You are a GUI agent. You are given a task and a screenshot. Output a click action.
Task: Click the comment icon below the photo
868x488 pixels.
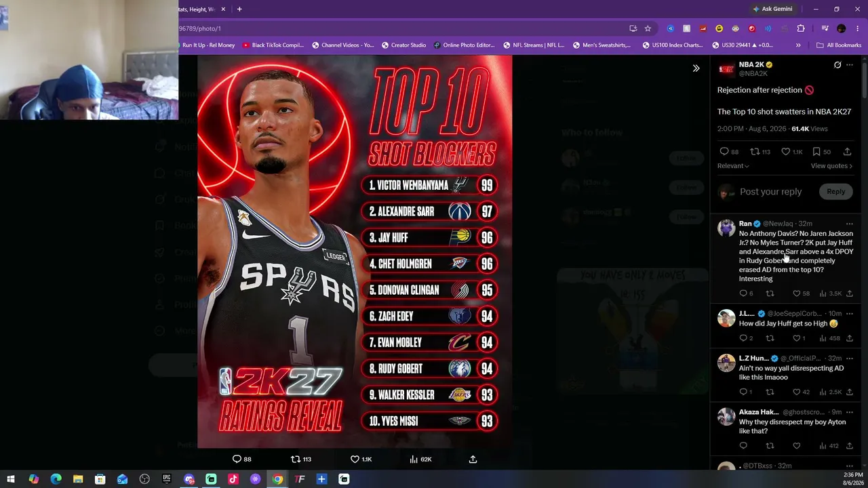coord(237,460)
